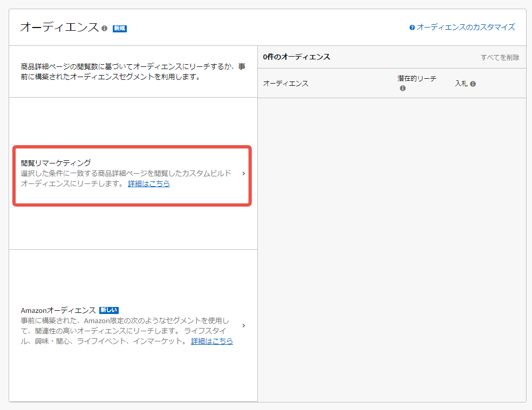The width and height of the screenshot is (532, 410).
Task: Expand the Amazonオーディエンス chevron arrow
Action: (x=244, y=326)
